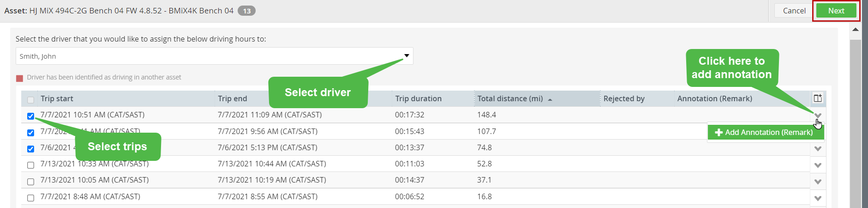Click the Cancel button
868x208 pixels.
794,11
